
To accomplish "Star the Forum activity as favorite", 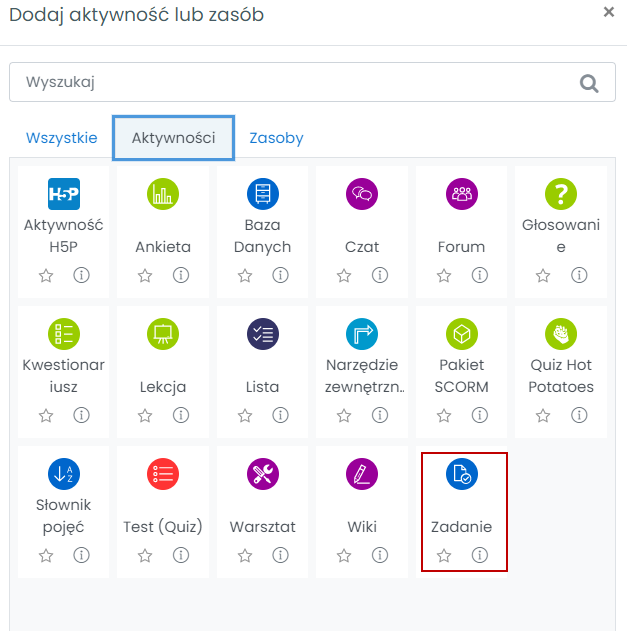I will 444,275.
